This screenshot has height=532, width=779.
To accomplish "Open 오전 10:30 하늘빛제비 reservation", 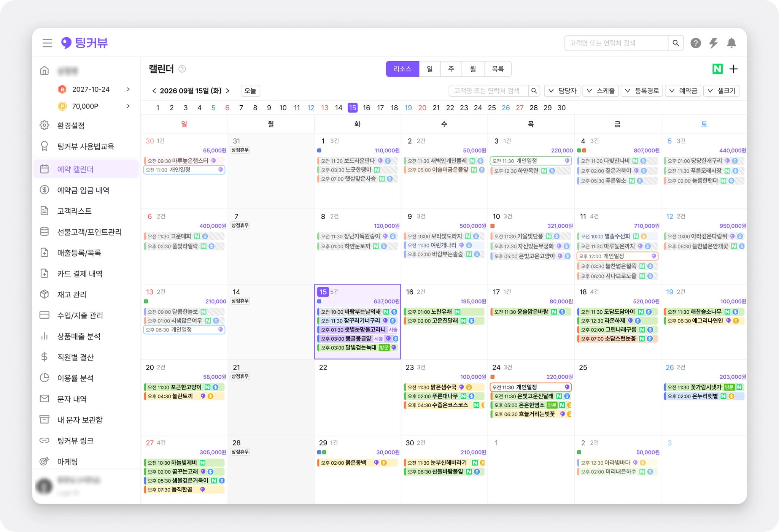I will [x=184, y=463].
